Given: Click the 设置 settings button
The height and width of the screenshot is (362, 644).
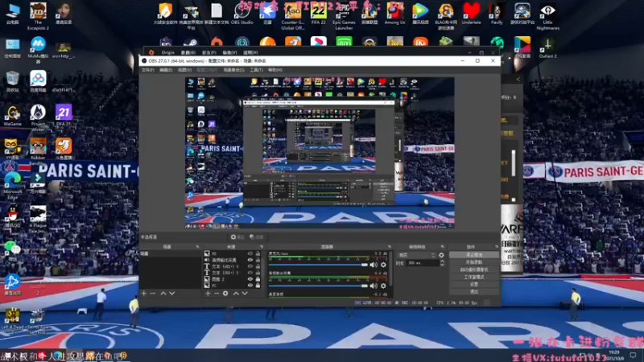Looking at the screenshot, I should click(x=474, y=285).
